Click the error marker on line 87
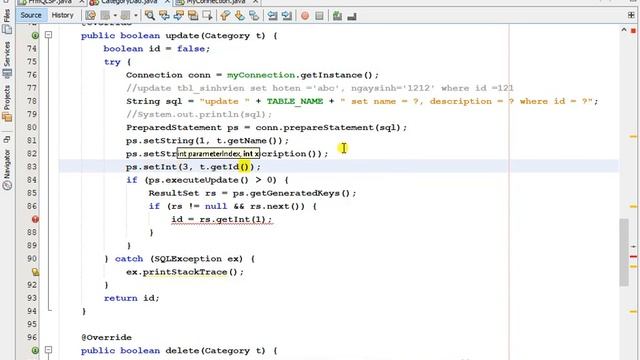 [x=35, y=219]
